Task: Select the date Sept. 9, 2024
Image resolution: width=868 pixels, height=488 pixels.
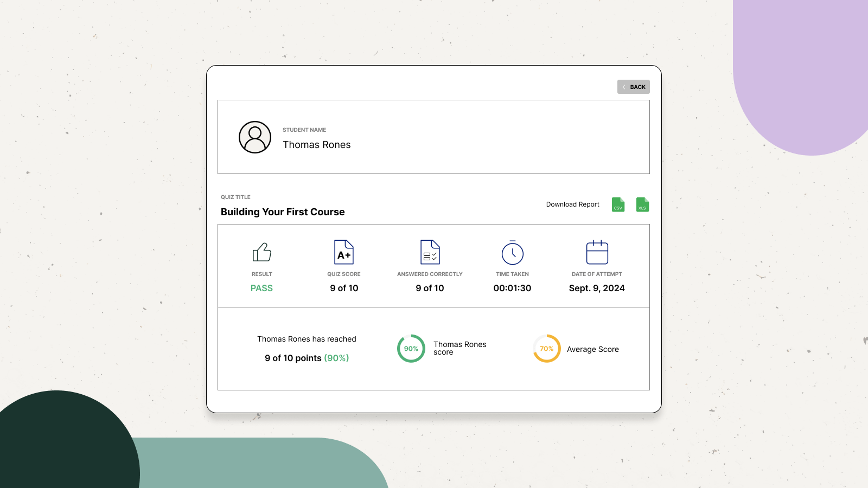Action: click(x=596, y=288)
